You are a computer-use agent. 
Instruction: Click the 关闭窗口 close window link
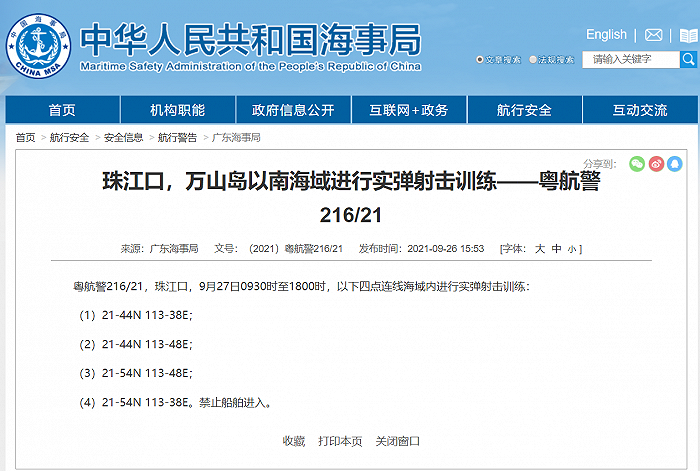coord(398,441)
